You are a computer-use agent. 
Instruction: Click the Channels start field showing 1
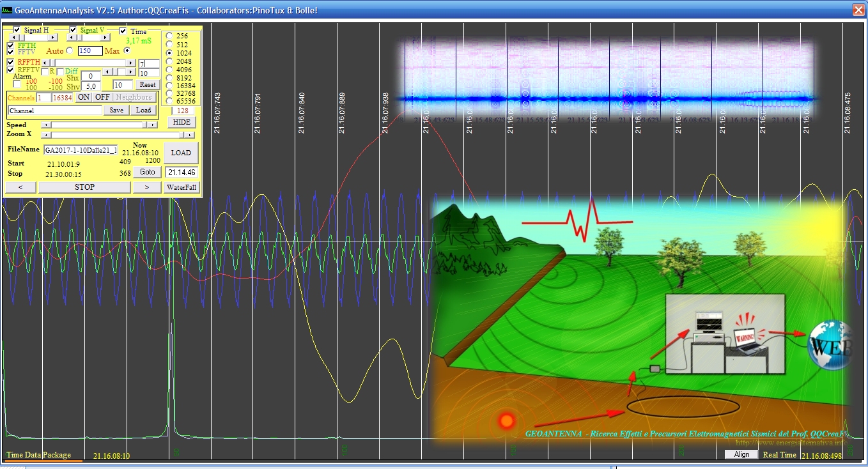tap(43, 98)
